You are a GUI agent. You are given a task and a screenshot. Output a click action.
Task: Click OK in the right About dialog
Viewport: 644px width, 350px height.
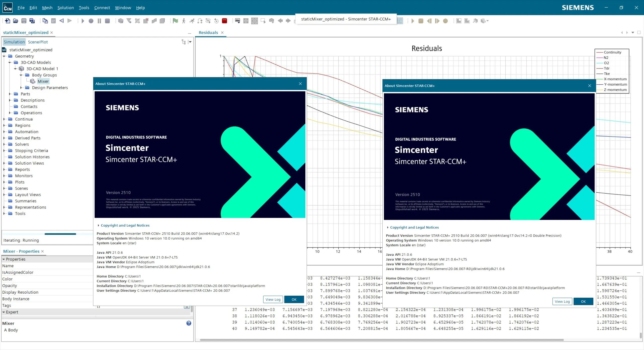tap(583, 301)
